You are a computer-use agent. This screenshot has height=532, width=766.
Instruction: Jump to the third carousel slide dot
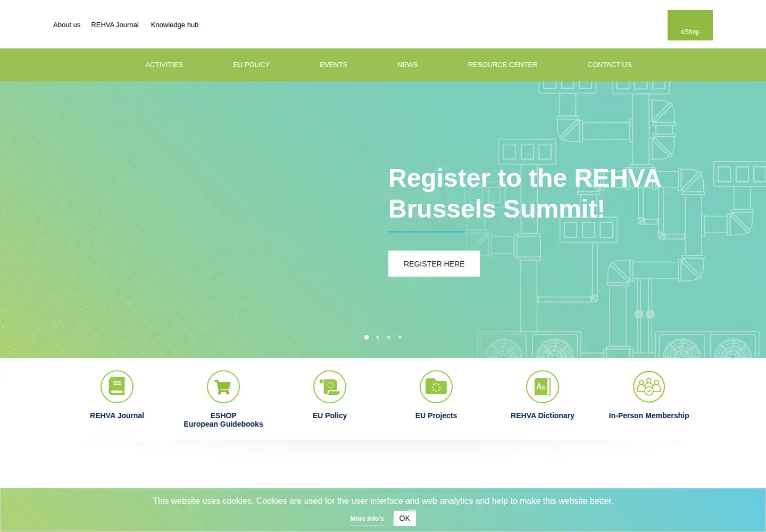coord(389,337)
